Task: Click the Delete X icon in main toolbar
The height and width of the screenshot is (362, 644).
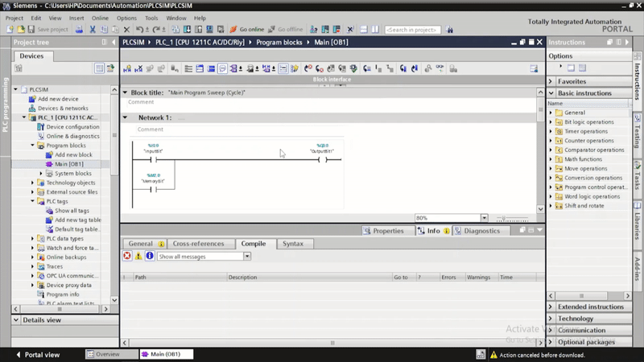Action: tap(126, 29)
